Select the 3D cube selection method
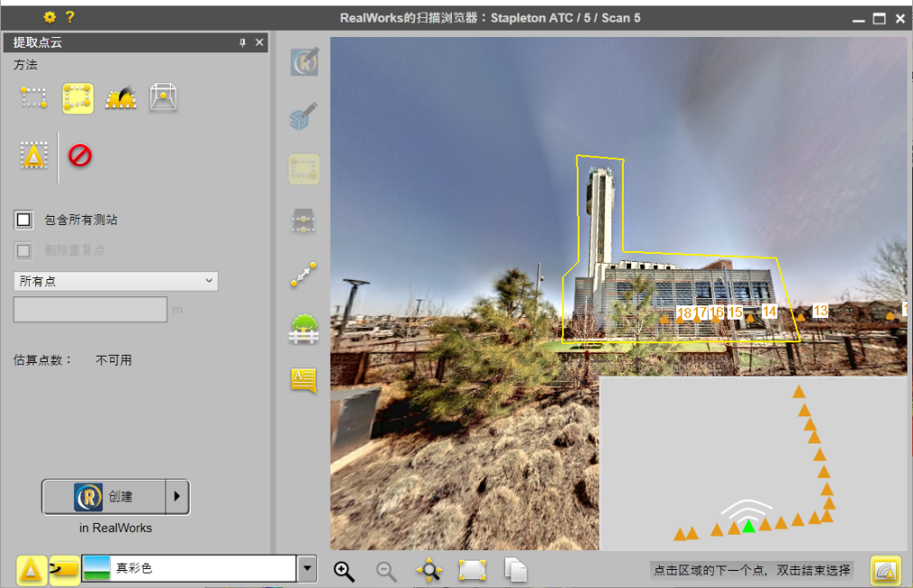913x588 pixels. pos(164,98)
